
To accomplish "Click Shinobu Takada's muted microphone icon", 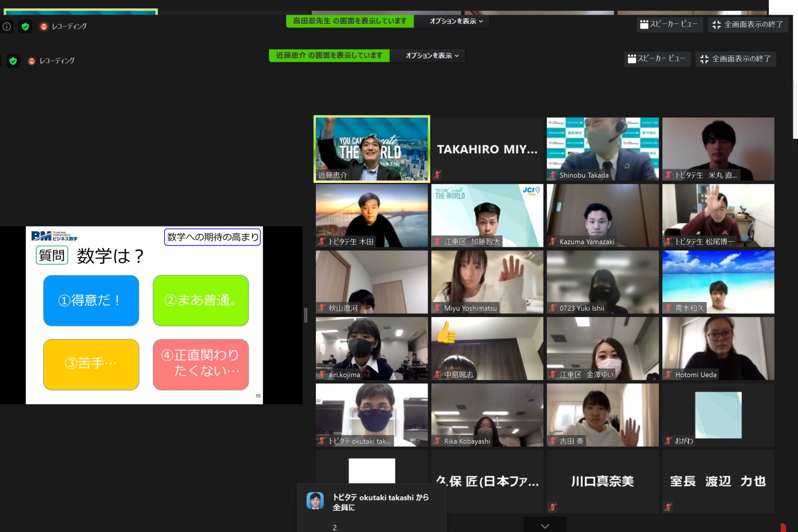I will pyautogui.click(x=553, y=175).
